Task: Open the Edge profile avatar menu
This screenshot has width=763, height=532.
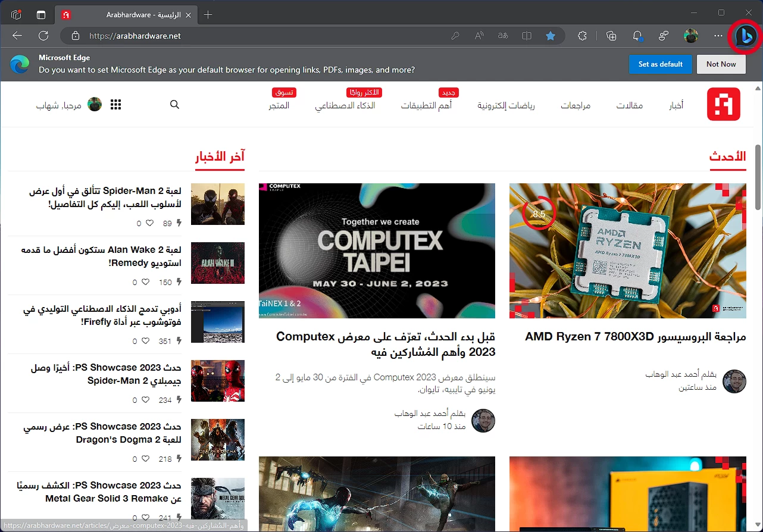Action: pyautogui.click(x=691, y=36)
